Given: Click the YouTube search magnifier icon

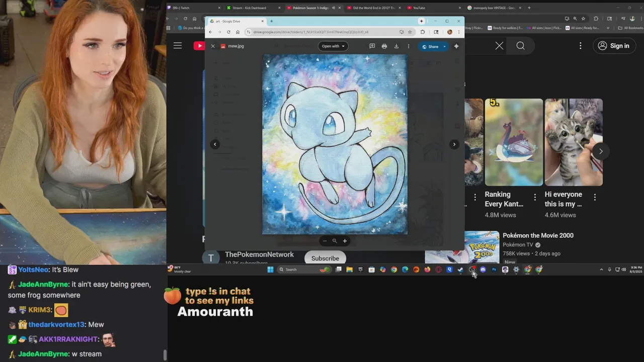Looking at the screenshot, I should click(520, 46).
